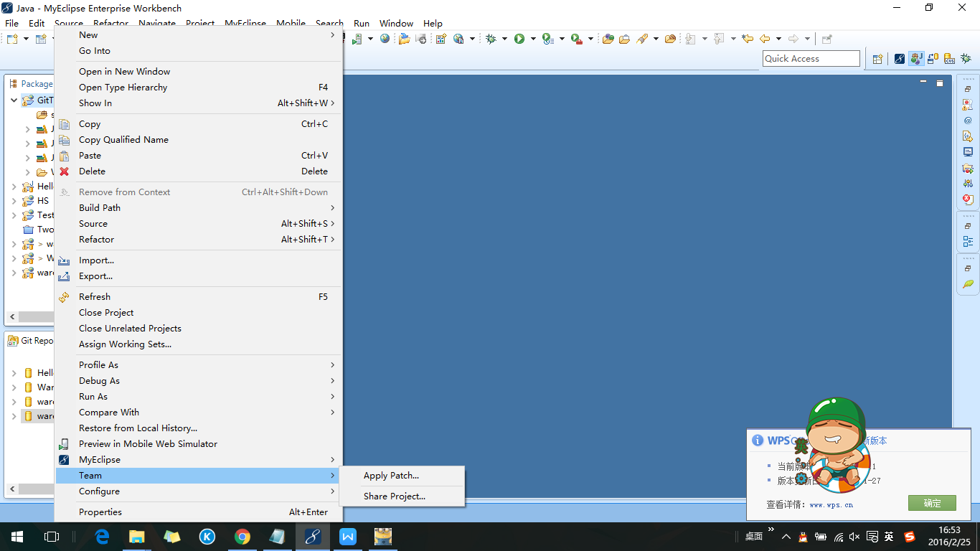The width and height of the screenshot is (980, 551).
Task: Open Microsoft Edge from the taskbar
Action: tap(102, 537)
